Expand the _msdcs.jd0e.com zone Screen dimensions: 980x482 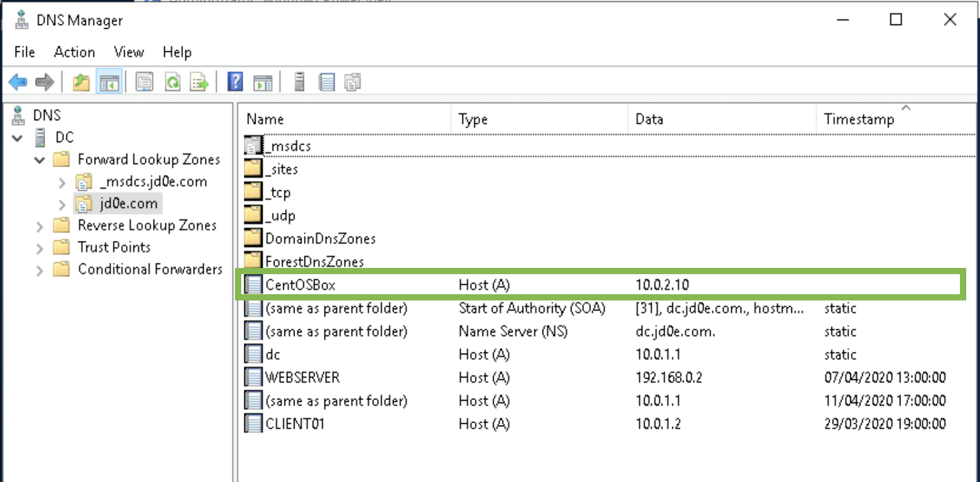[61, 182]
